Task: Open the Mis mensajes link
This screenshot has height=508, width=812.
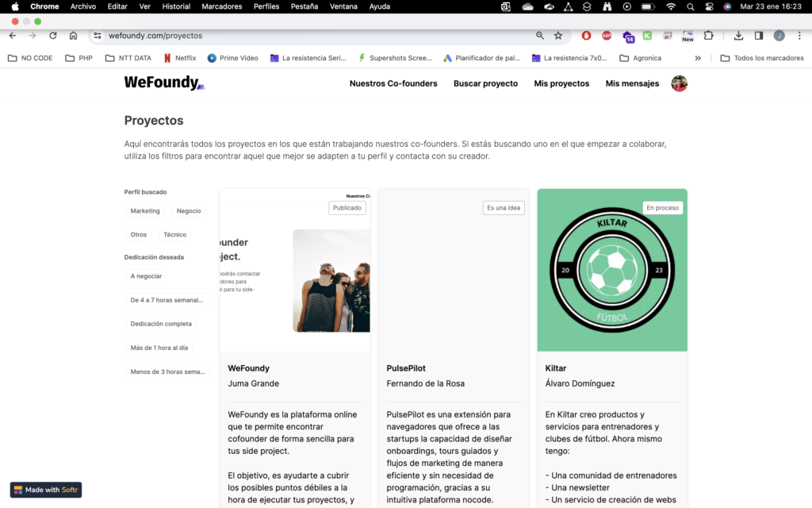Action: [632, 83]
